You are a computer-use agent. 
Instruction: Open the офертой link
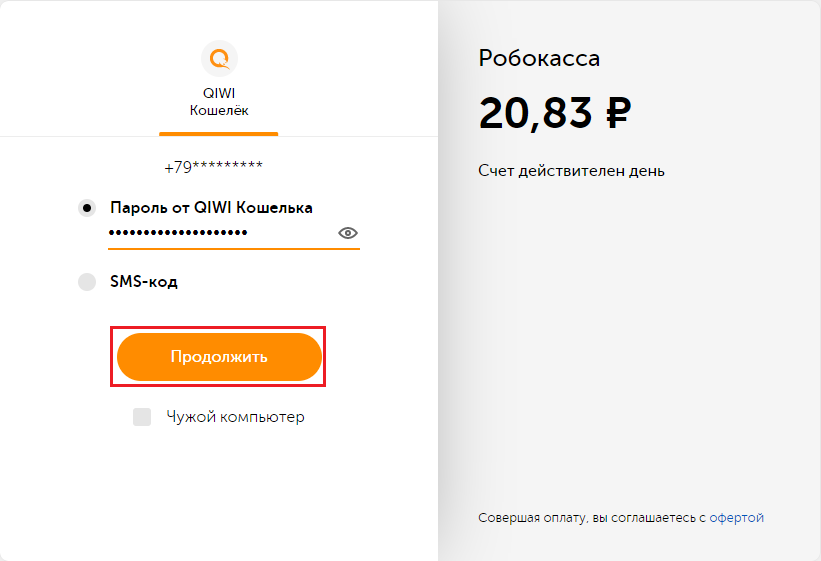click(736, 518)
